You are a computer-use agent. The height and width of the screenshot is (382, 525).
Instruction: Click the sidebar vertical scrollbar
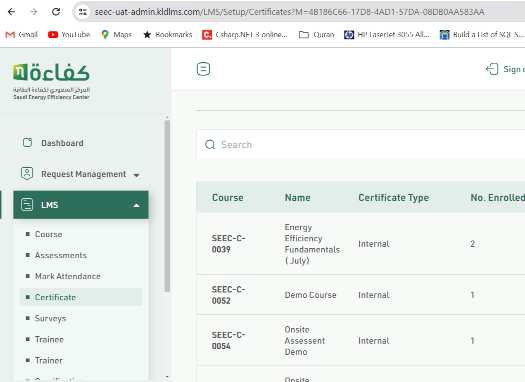click(167, 206)
